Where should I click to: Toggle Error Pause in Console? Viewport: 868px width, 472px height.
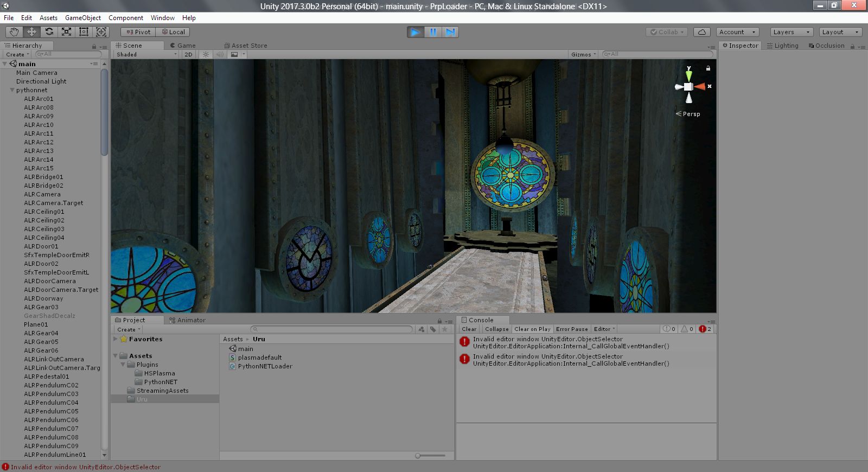pyautogui.click(x=572, y=329)
